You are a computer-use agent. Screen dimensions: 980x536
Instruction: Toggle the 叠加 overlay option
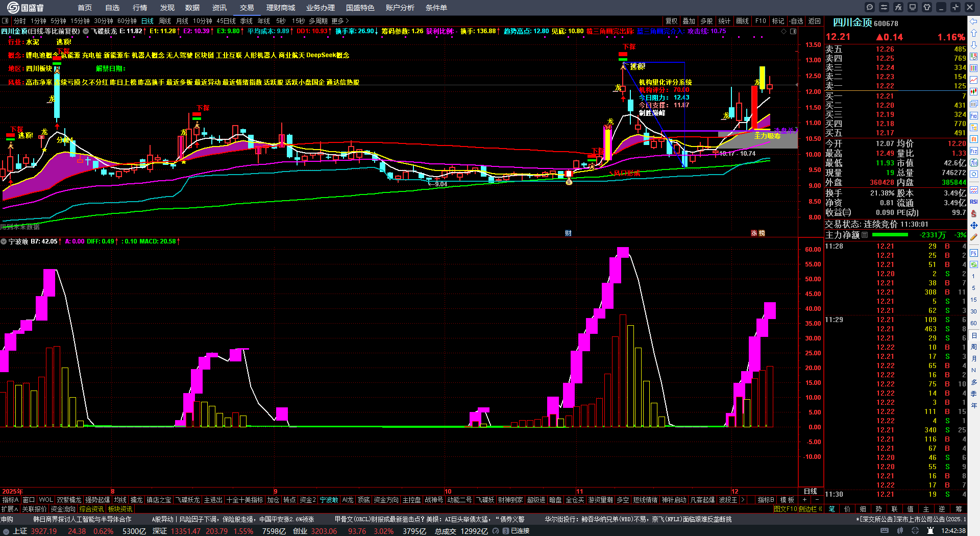pos(689,21)
